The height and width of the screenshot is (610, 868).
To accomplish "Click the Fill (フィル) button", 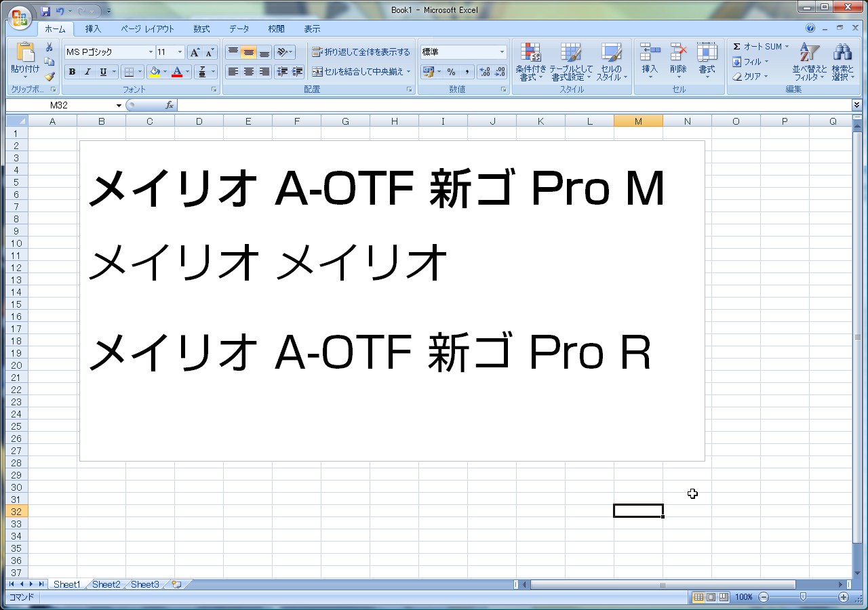I will [750, 62].
